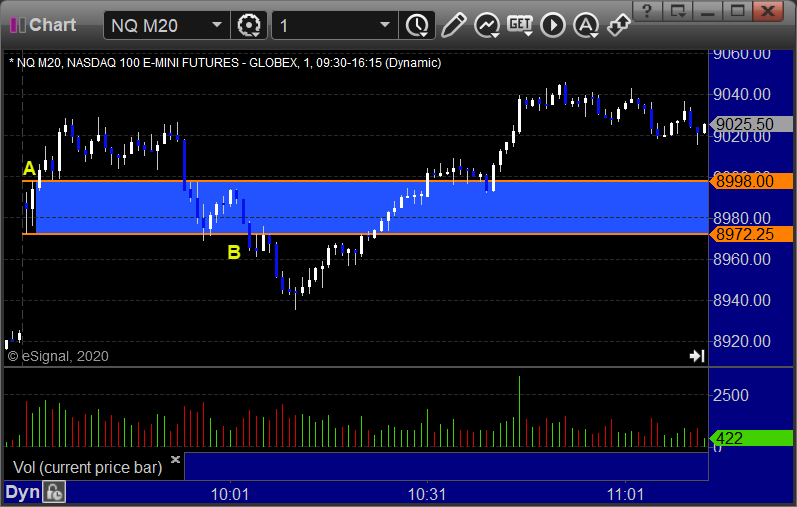Jump to latest bar arrow icon

point(697,356)
